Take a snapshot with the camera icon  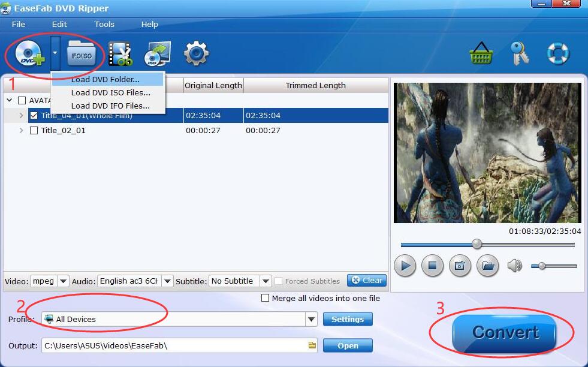coord(460,266)
